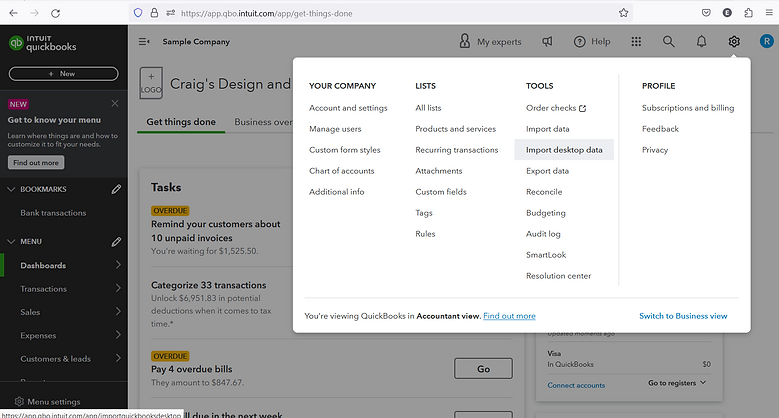Collapse the left navigation menu icon
The width and height of the screenshot is (779, 418).
[144, 42]
